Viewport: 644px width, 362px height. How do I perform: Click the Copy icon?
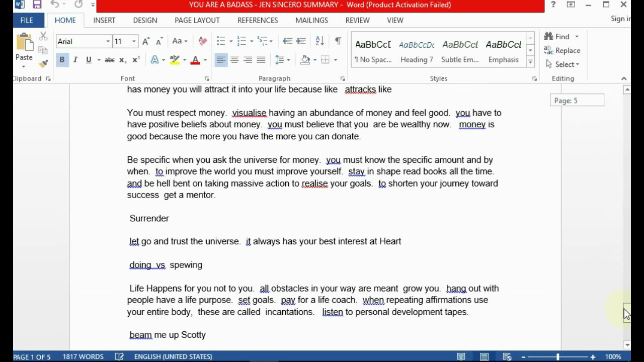pyautogui.click(x=43, y=50)
